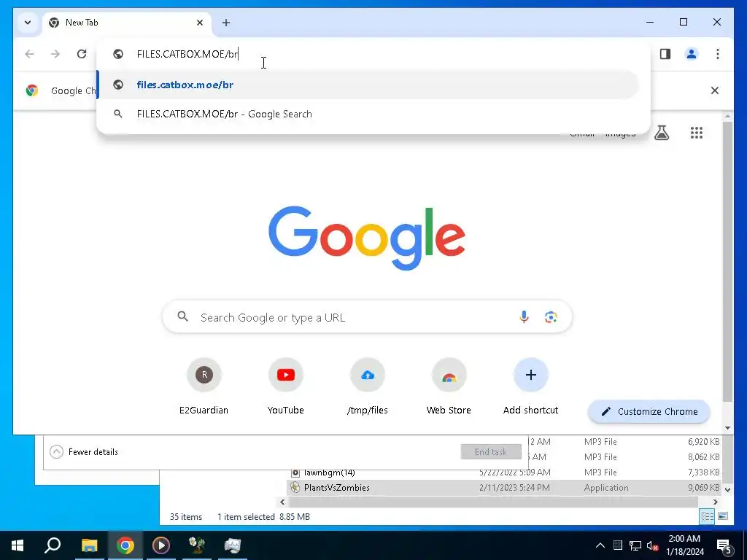The height and width of the screenshot is (560, 747).
Task: Search by image with Google Lens
Action: (551, 317)
